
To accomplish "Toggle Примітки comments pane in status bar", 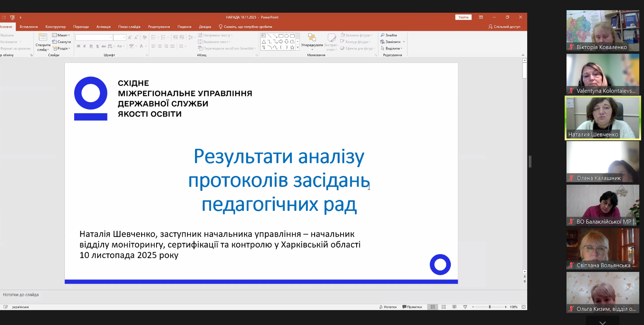I will pyautogui.click(x=412, y=307).
